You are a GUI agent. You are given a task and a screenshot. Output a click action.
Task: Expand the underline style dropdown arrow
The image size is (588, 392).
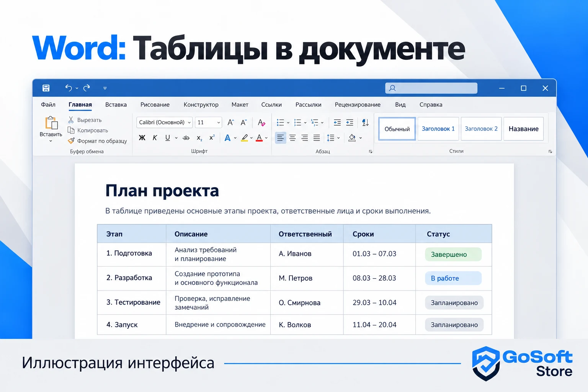(x=176, y=138)
